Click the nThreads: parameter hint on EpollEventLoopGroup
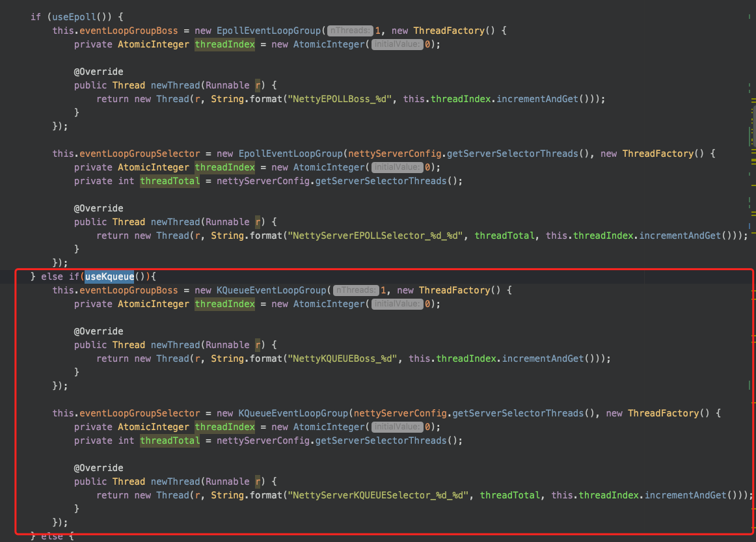The width and height of the screenshot is (756, 542). coord(349,30)
